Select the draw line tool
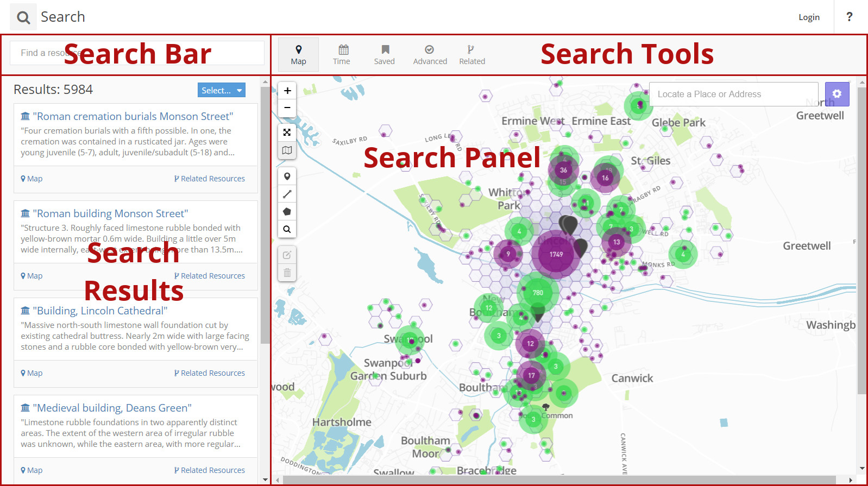This screenshot has width=868, height=486. 287,194
